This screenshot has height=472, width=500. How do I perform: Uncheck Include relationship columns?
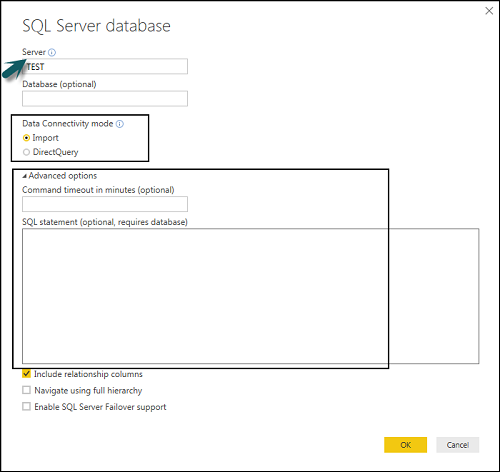point(26,374)
